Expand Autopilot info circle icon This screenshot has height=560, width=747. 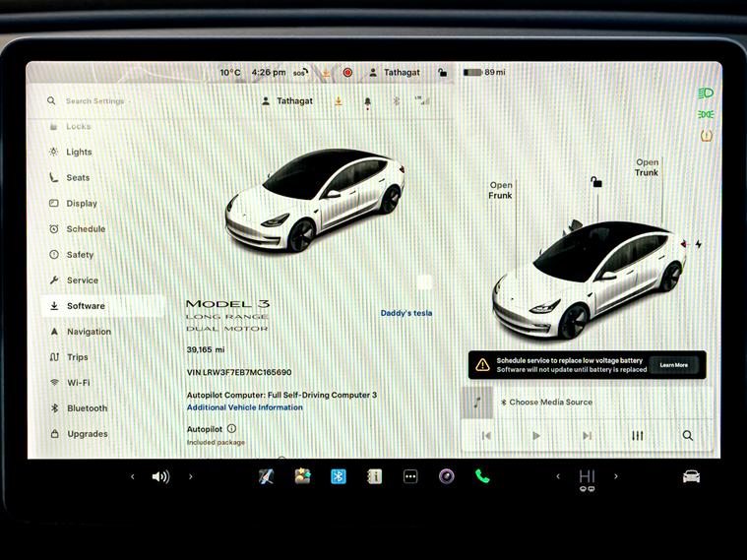pyautogui.click(x=231, y=429)
